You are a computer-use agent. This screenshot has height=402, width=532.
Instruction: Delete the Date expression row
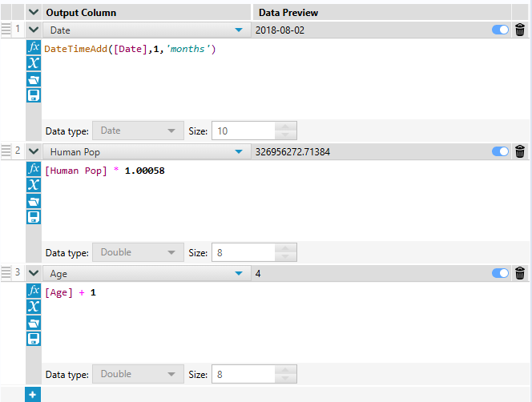pyautogui.click(x=520, y=30)
